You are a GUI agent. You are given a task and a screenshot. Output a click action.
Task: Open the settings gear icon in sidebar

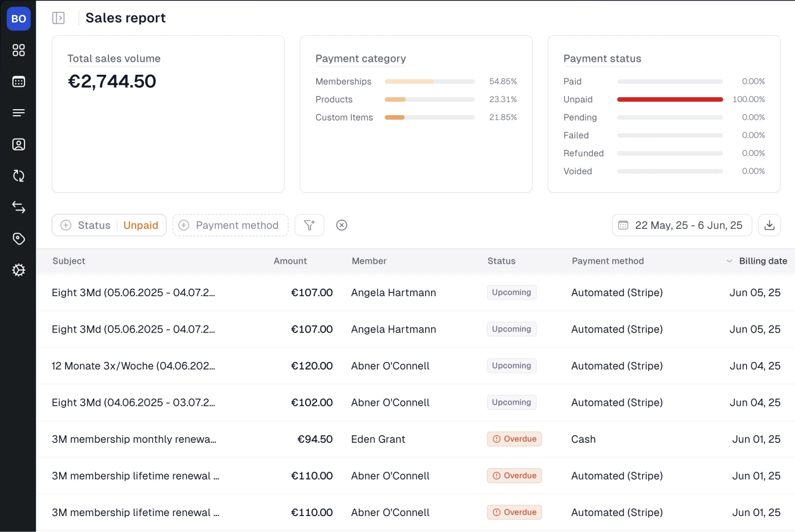tap(18, 270)
